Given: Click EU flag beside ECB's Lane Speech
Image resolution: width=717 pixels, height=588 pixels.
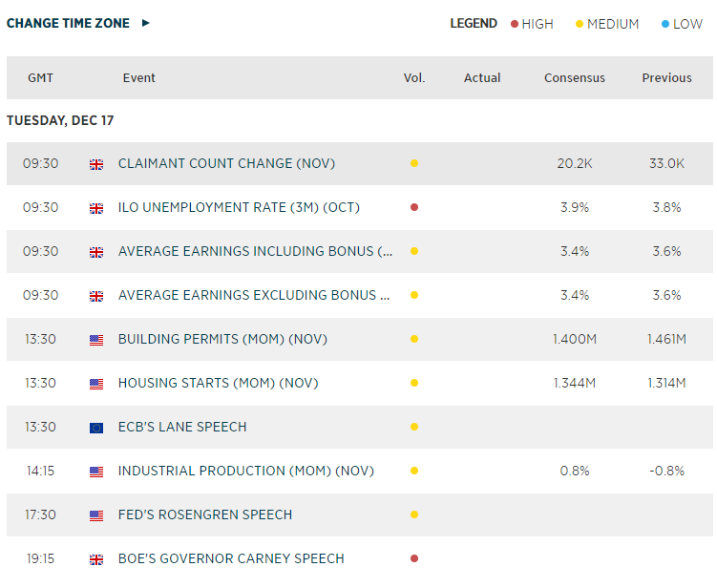Looking at the screenshot, I should (x=96, y=428).
